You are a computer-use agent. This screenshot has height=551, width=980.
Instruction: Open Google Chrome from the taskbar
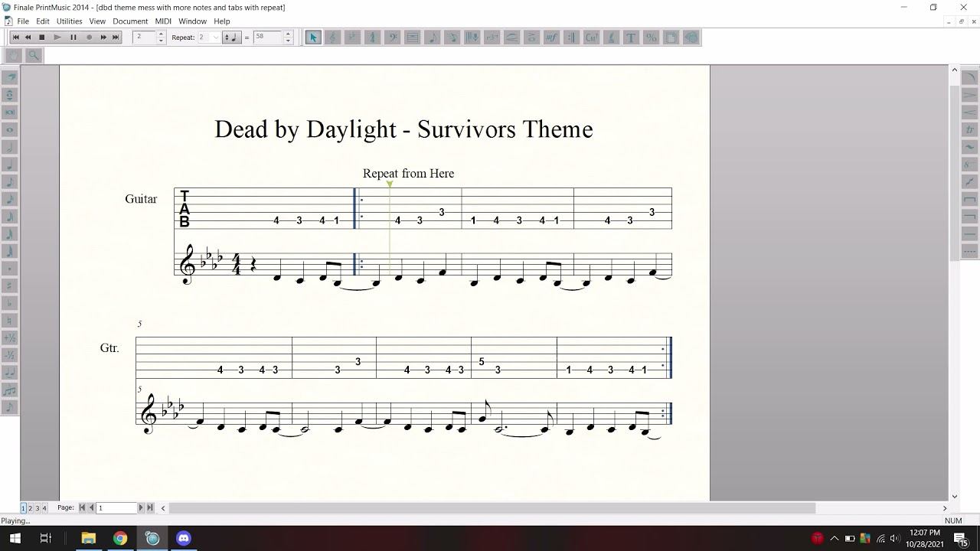click(120, 538)
